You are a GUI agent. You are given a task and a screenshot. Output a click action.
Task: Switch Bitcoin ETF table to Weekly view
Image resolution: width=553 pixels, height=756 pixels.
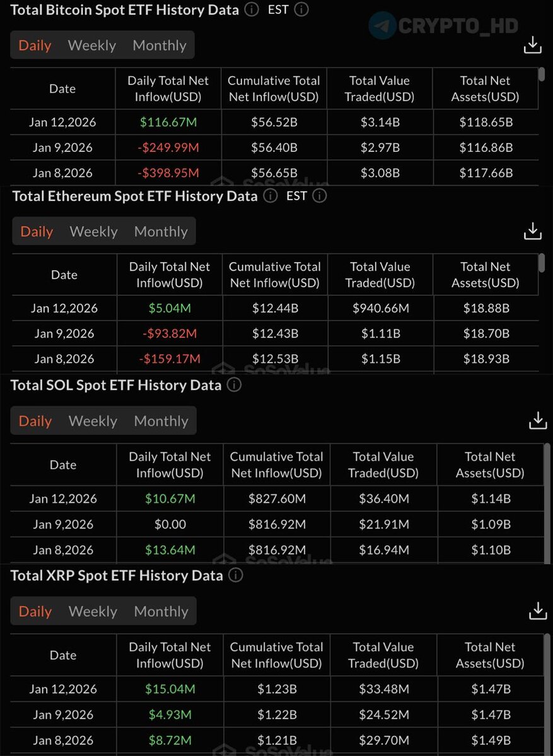tap(92, 45)
